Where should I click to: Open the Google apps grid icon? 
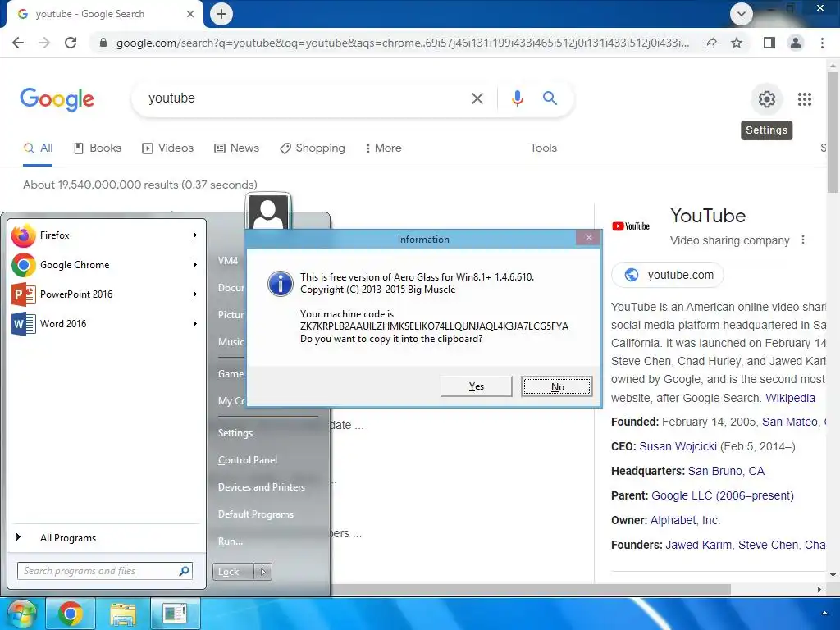click(x=805, y=99)
